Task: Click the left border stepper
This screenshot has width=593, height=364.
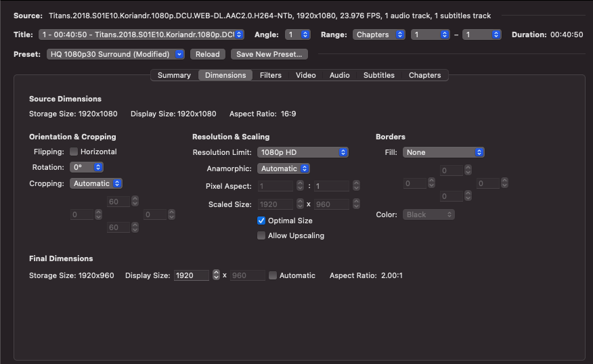Action: coord(431,183)
